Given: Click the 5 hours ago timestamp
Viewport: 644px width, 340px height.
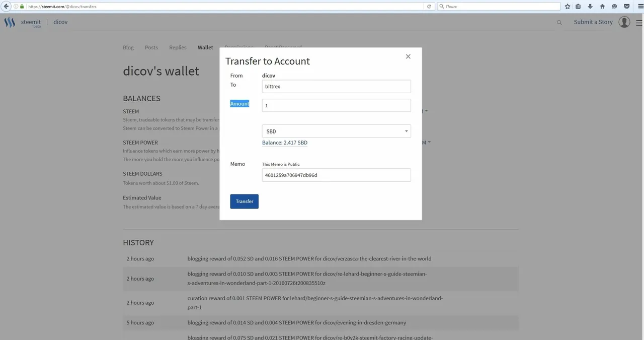Looking at the screenshot, I should [x=140, y=322].
